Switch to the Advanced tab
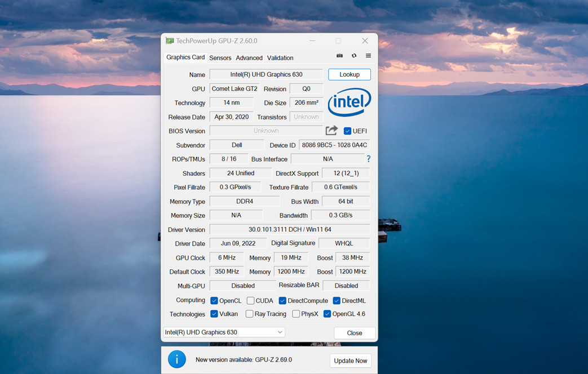This screenshot has width=588, height=374. [x=249, y=57]
